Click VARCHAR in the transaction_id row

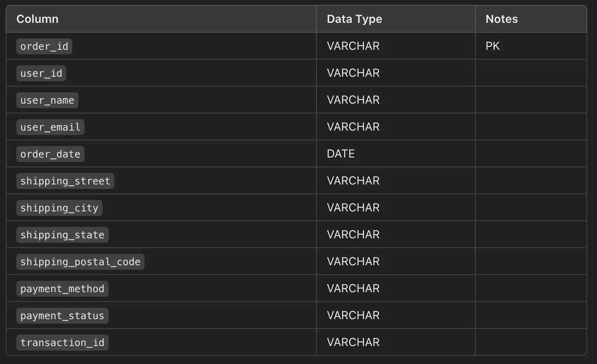pyautogui.click(x=353, y=342)
